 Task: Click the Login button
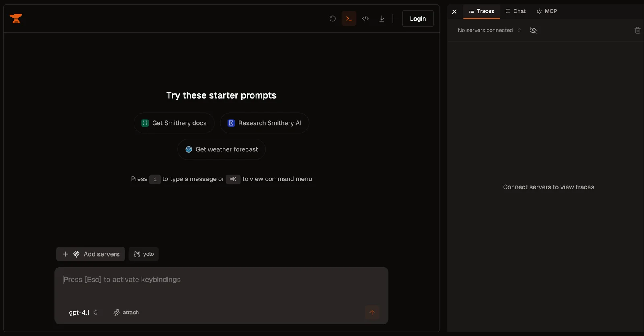coord(417,19)
